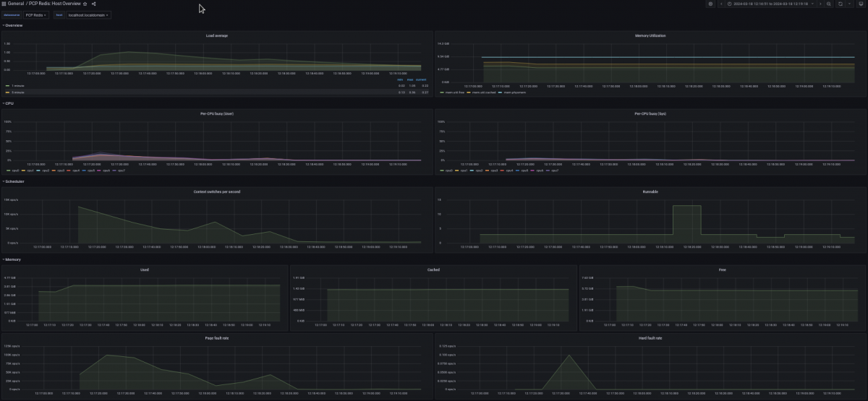Open the Hard fault rate panel title
The image size is (868, 401).
tap(650, 337)
